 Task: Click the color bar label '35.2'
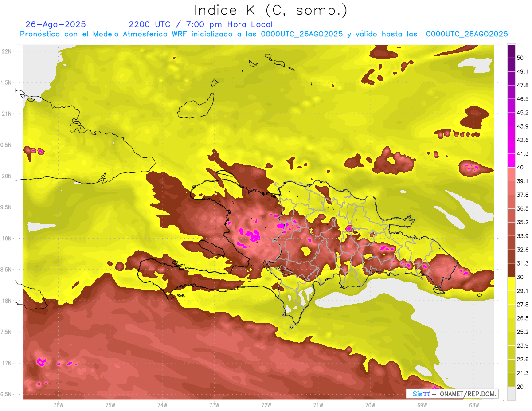(522, 222)
